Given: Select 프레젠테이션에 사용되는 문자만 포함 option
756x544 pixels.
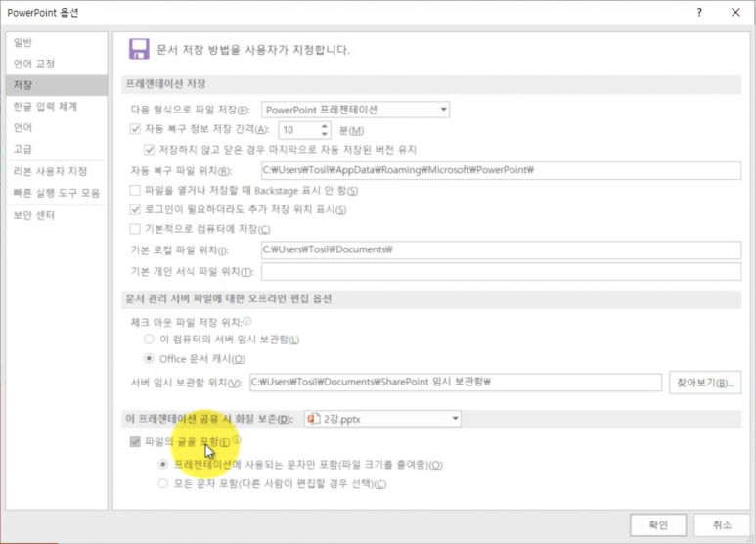Looking at the screenshot, I should (163, 465).
